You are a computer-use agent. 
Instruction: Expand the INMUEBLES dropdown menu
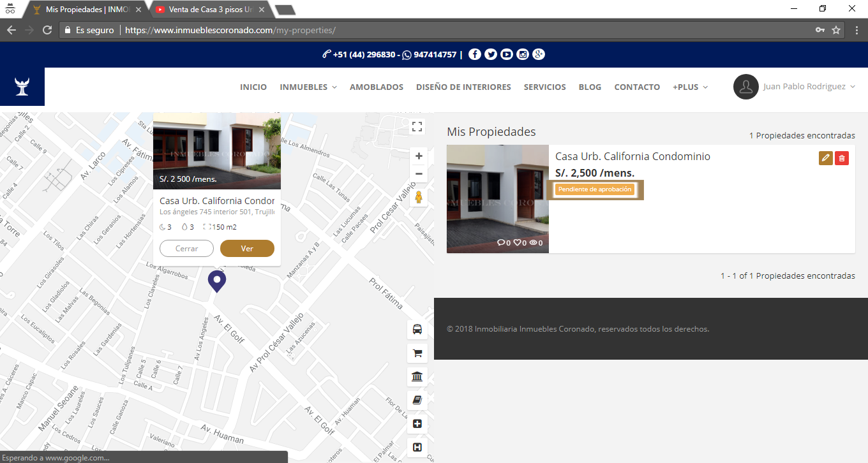coord(308,87)
